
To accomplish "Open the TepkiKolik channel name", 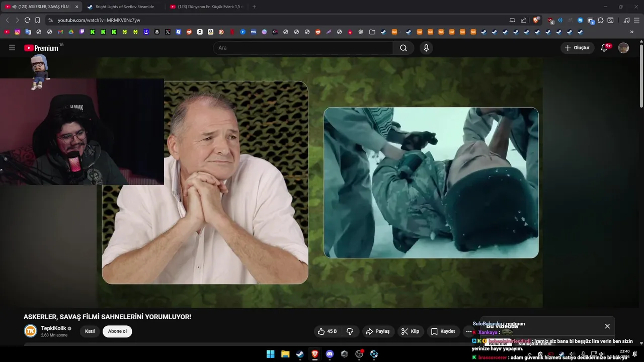I will tap(53, 328).
